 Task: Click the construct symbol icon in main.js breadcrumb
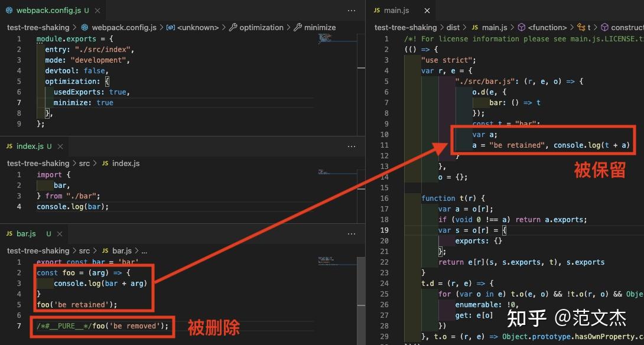[604, 27]
